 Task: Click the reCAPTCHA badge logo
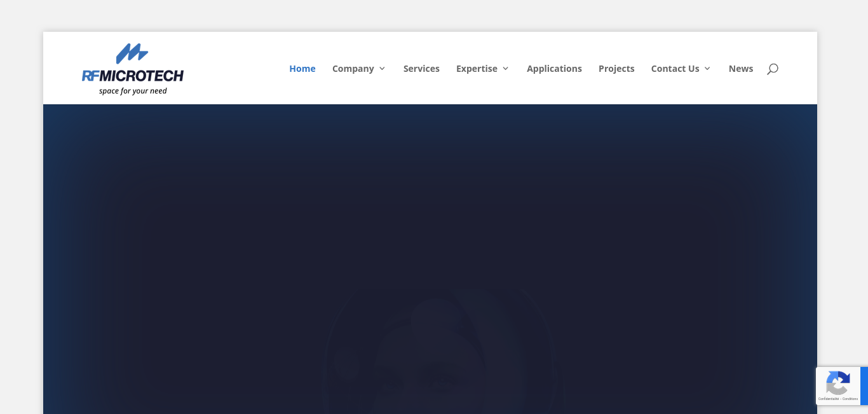[838, 383]
